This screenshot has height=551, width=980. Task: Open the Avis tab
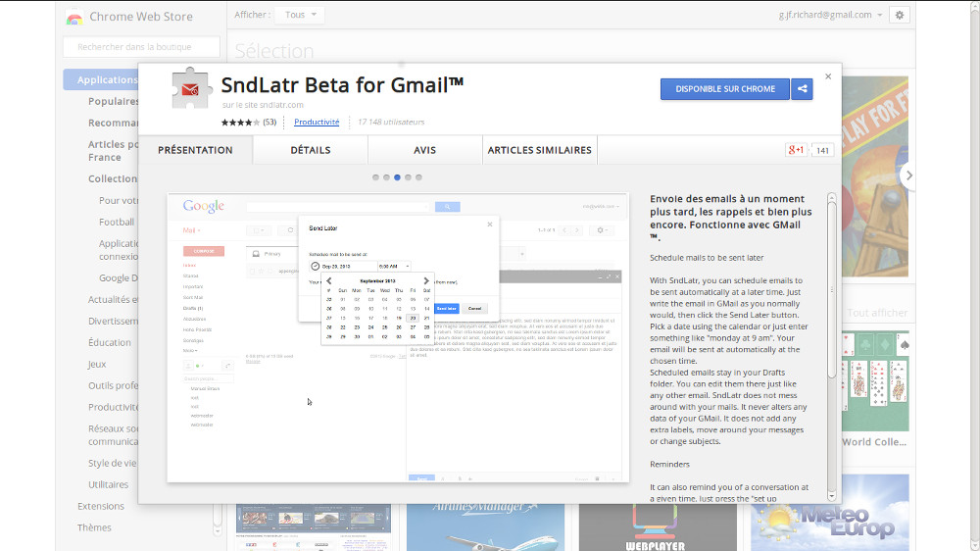pyautogui.click(x=424, y=150)
